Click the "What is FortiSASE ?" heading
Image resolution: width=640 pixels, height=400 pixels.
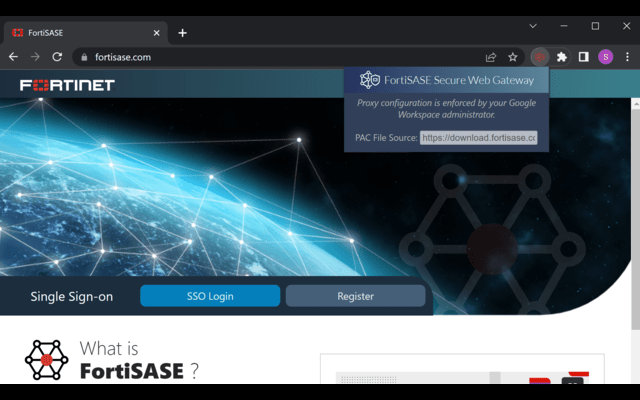139,360
